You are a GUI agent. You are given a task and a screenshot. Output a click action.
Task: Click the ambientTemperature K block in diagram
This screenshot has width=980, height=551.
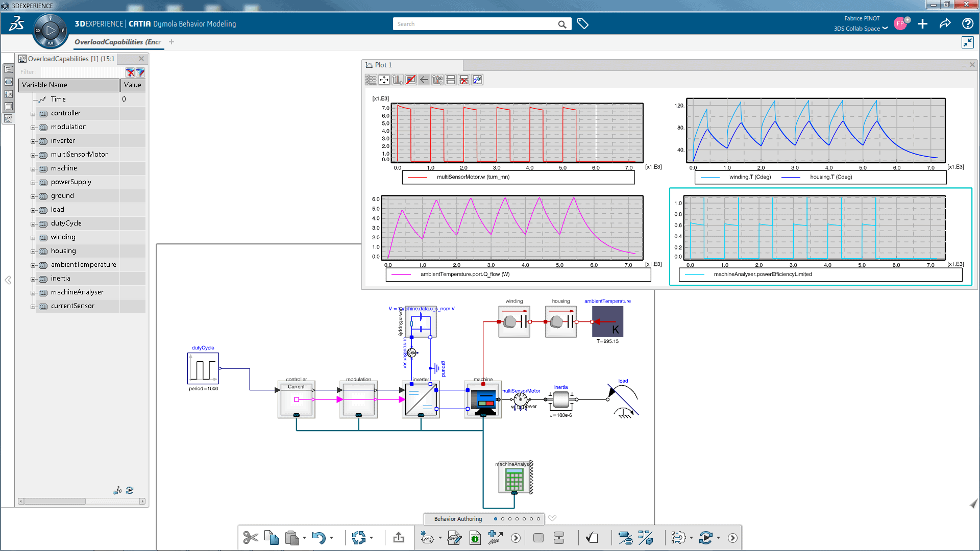click(x=607, y=321)
